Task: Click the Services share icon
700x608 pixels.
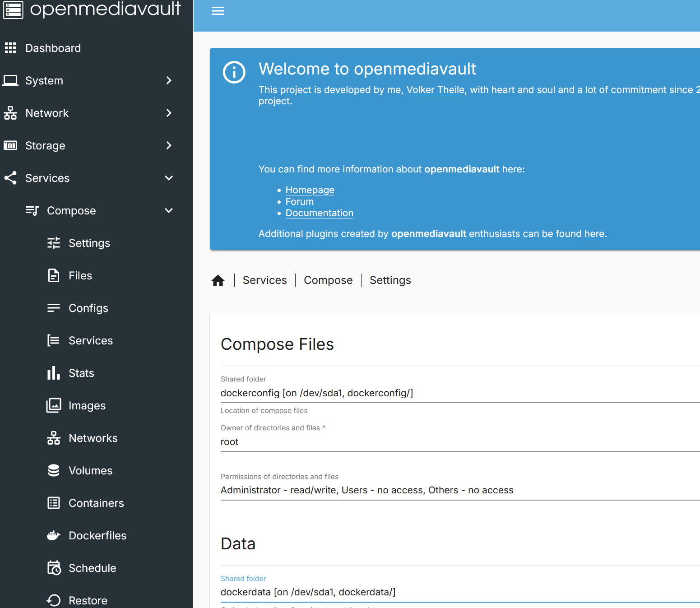Action: pos(10,178)
